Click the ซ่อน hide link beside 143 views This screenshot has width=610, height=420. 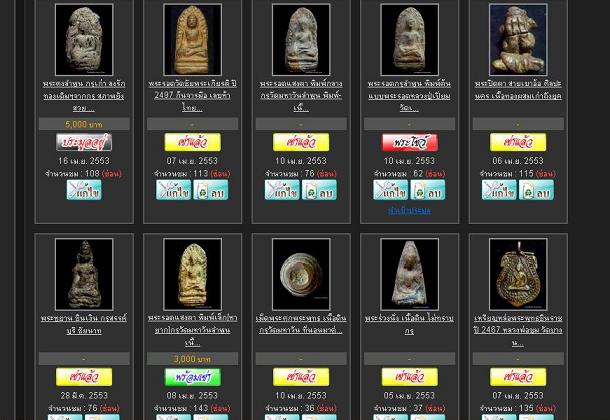[219, 409]
